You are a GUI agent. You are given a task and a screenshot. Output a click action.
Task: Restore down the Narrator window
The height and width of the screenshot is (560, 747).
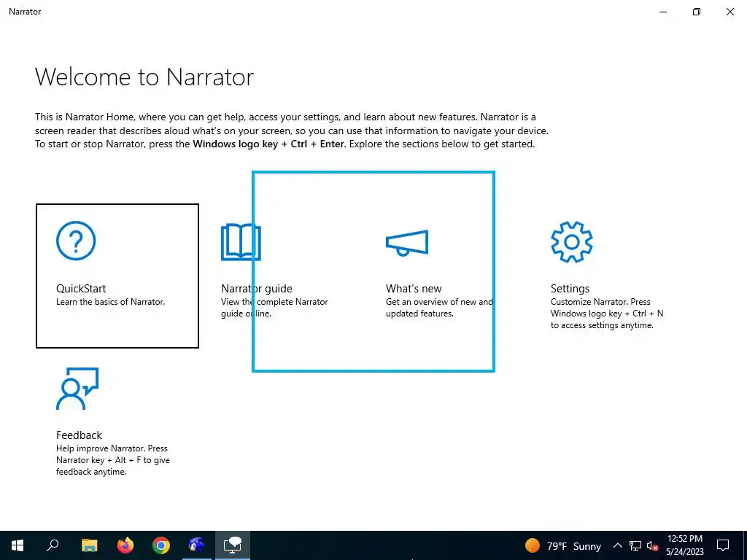pyautogui.click(x=697, y=12)
